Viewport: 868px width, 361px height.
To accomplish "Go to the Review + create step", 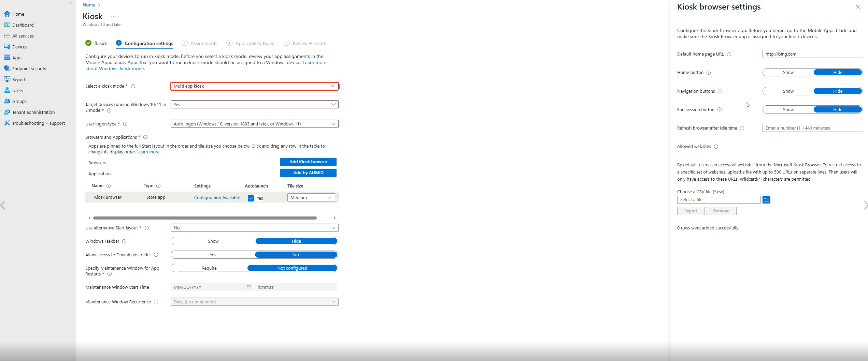I will (309, 43).
